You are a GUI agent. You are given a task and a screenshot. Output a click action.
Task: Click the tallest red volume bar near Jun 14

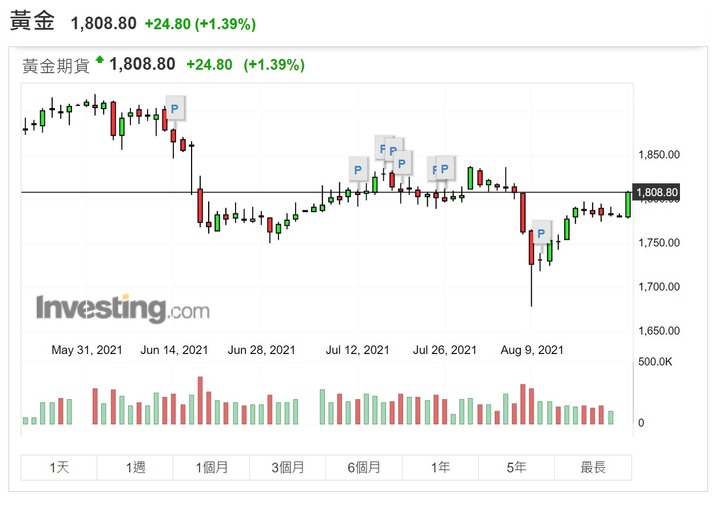coord(200,400)
